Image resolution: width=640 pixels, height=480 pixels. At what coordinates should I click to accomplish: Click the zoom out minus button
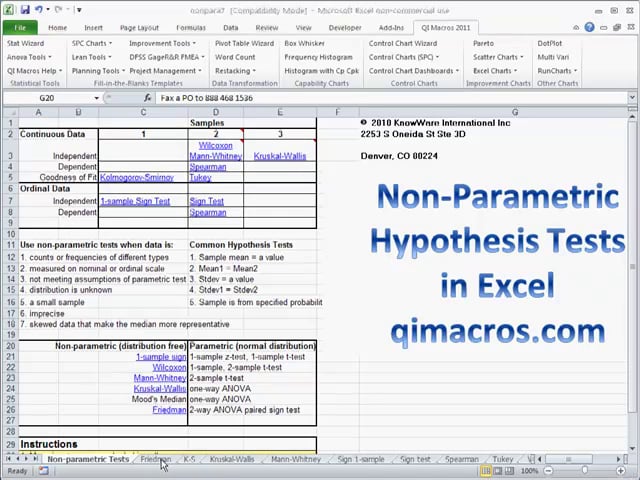tap(549, 471)
